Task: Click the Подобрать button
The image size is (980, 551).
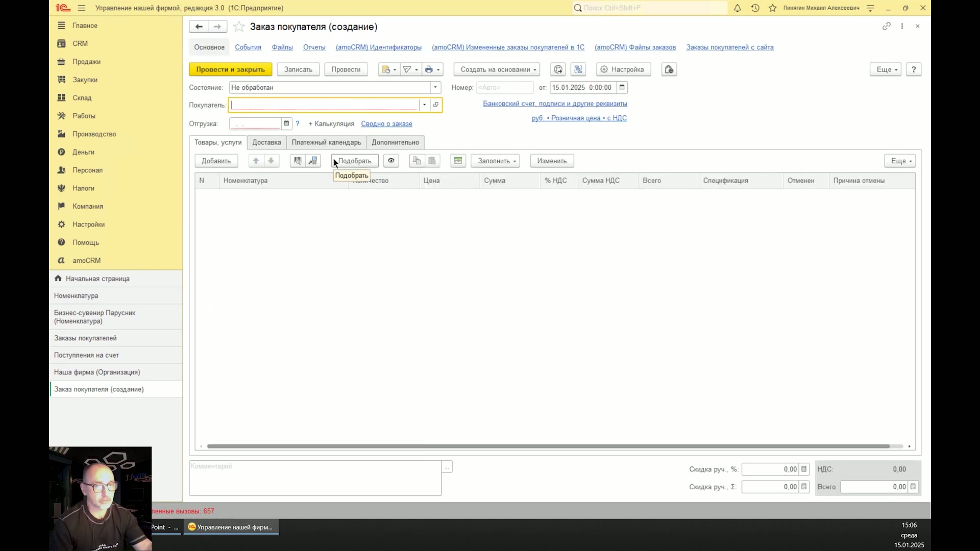Action: [355, 161]
